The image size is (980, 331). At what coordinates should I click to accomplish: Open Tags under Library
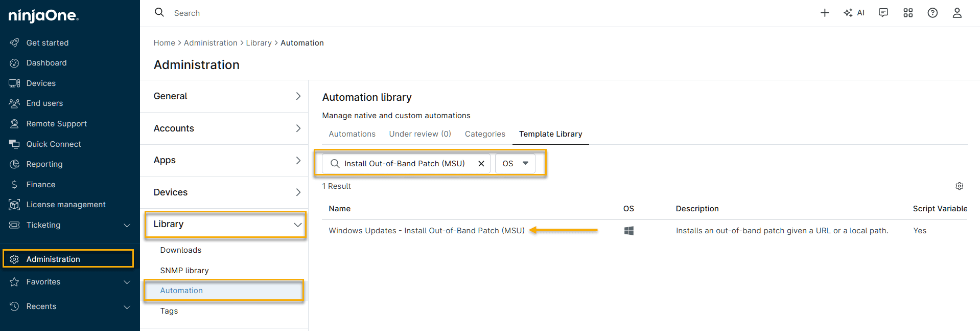tap(169, 311)
